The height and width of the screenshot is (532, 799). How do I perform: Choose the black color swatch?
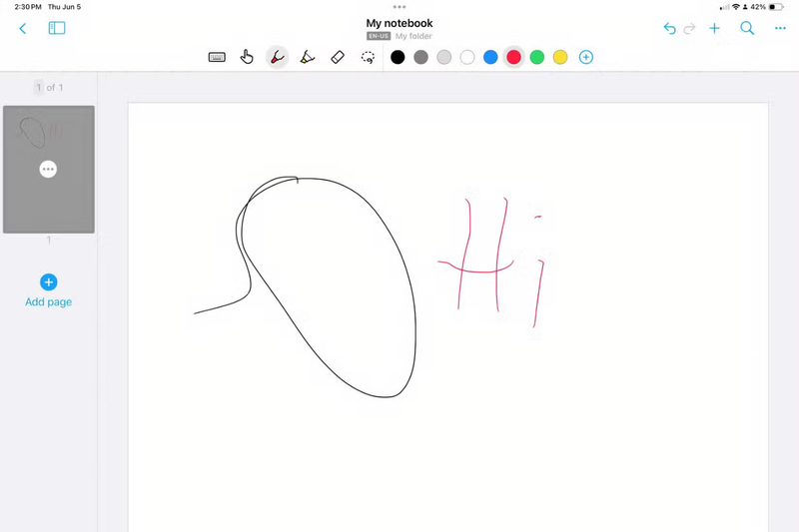[x=398, y=57]
